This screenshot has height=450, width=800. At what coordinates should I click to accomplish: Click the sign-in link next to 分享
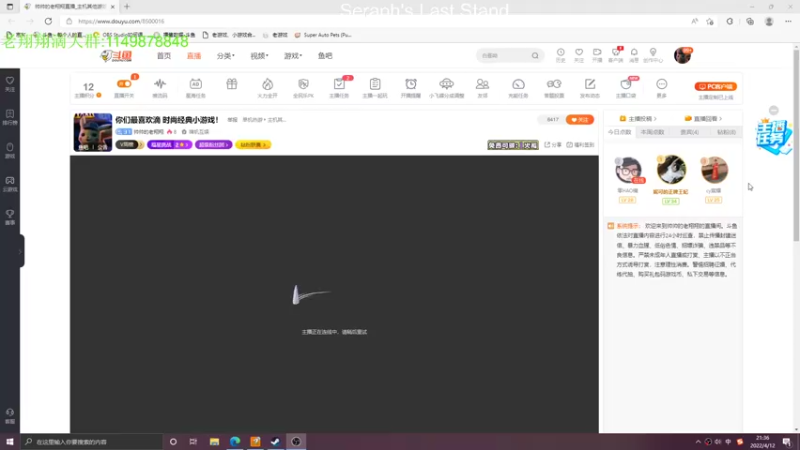[x=581, y=145]
